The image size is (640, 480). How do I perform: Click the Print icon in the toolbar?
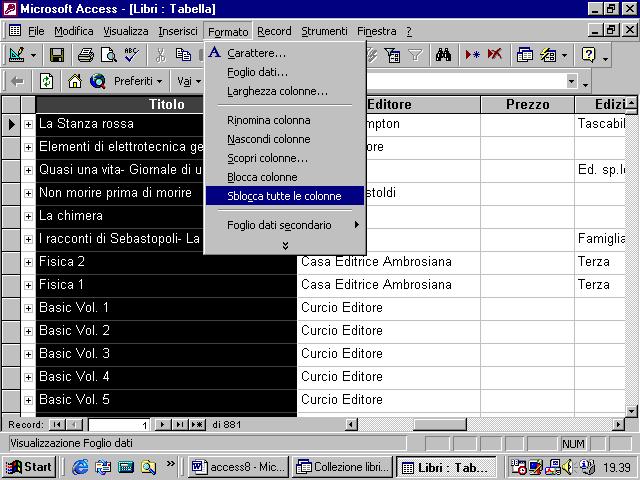click(x=86, y=55)
